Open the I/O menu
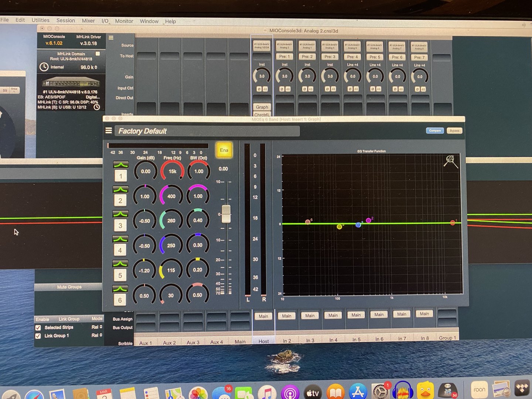The height and width of the screenshot is (399, 532). pyautogui.click(x=105, y=21)
